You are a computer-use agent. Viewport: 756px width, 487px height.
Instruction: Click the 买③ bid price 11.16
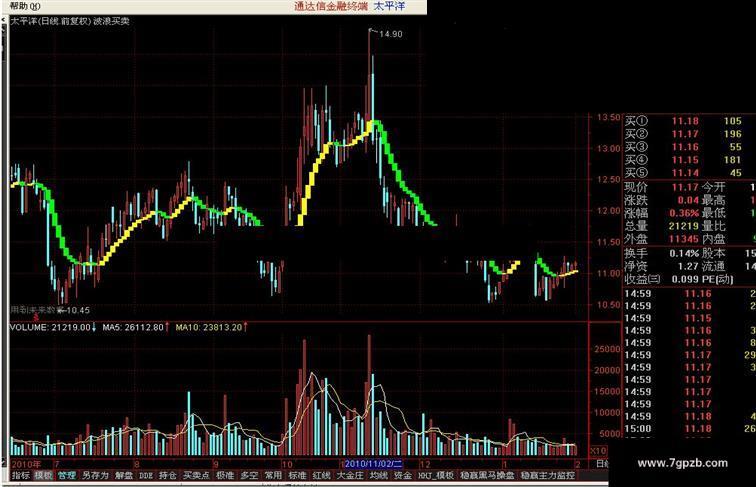point(685,147)
